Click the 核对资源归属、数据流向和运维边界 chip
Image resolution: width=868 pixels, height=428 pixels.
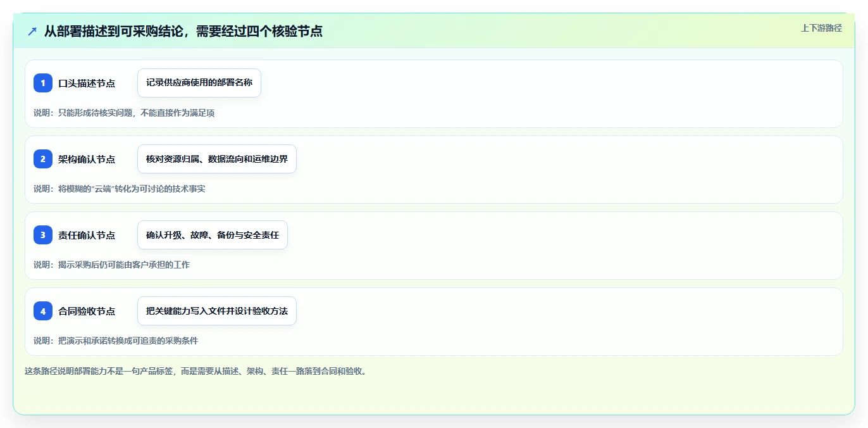pos(217,159)
